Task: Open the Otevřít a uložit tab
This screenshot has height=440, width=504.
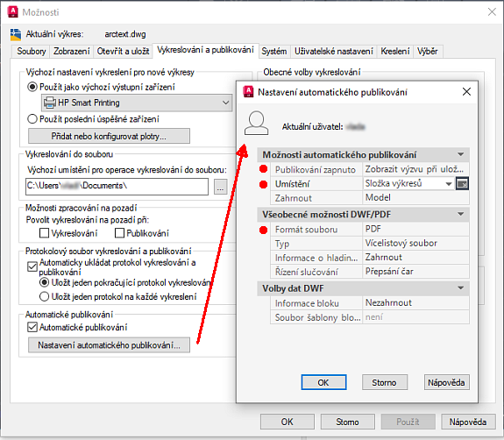Action: click(x=123, y=52)
